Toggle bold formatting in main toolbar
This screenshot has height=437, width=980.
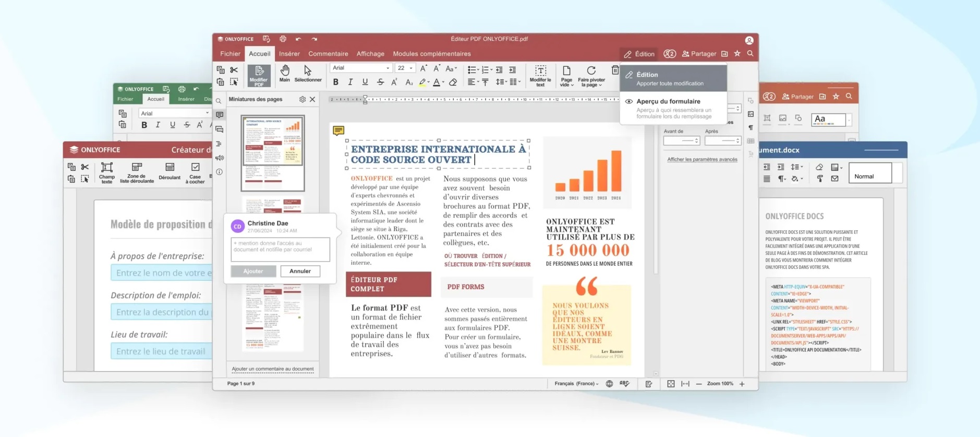pos(336,82)
